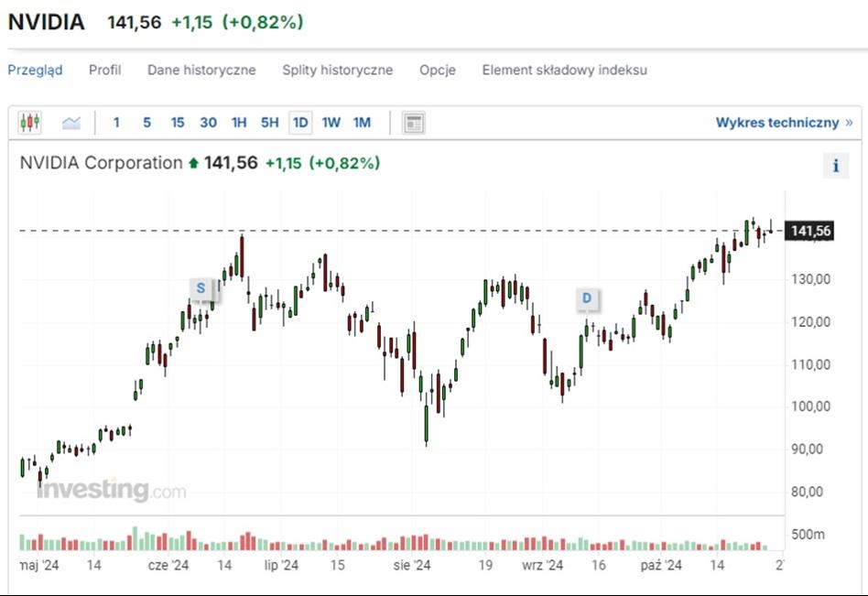Open the Element składowy indeksu tab

pyautogui.click(x=565, y=70)
